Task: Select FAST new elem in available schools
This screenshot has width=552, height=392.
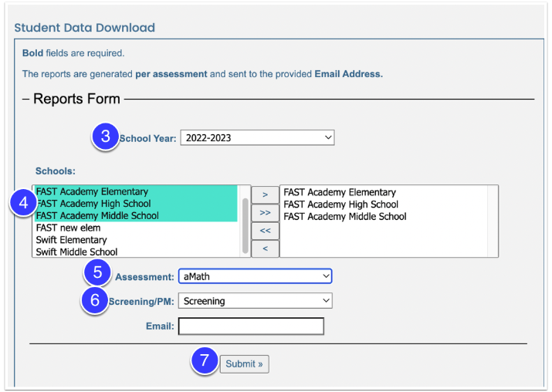Action: [68, 228]
